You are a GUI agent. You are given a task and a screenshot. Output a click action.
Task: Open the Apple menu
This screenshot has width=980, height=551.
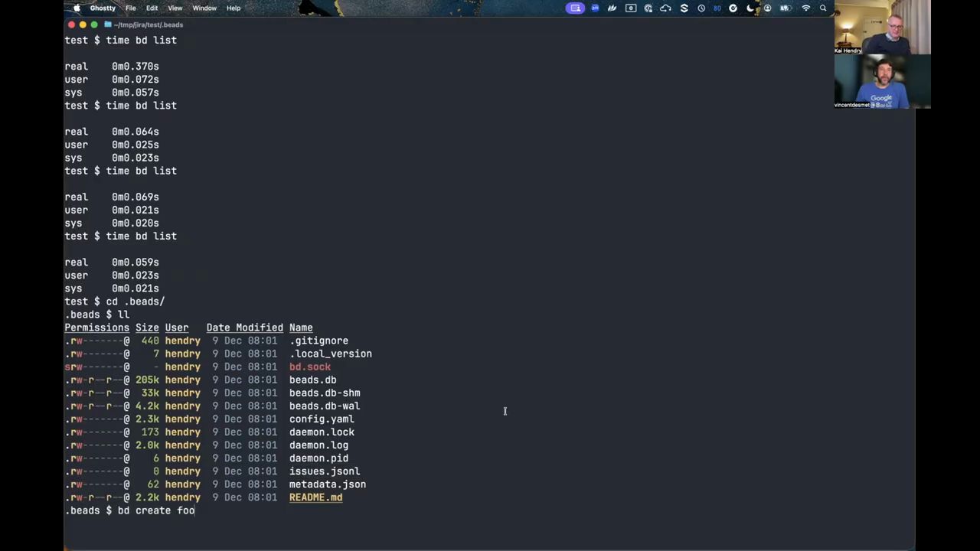coord(77,8)
